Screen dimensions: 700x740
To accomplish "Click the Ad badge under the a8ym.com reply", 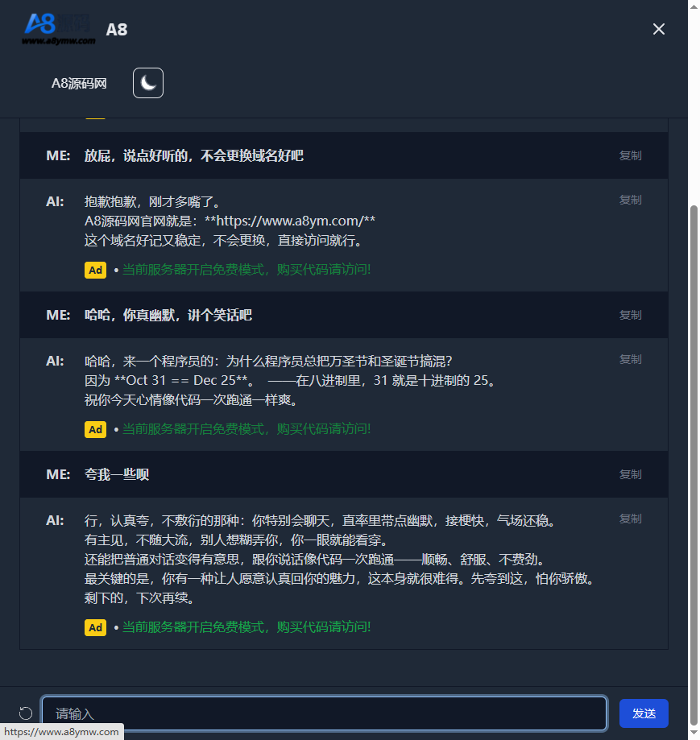I will point(95,270).
